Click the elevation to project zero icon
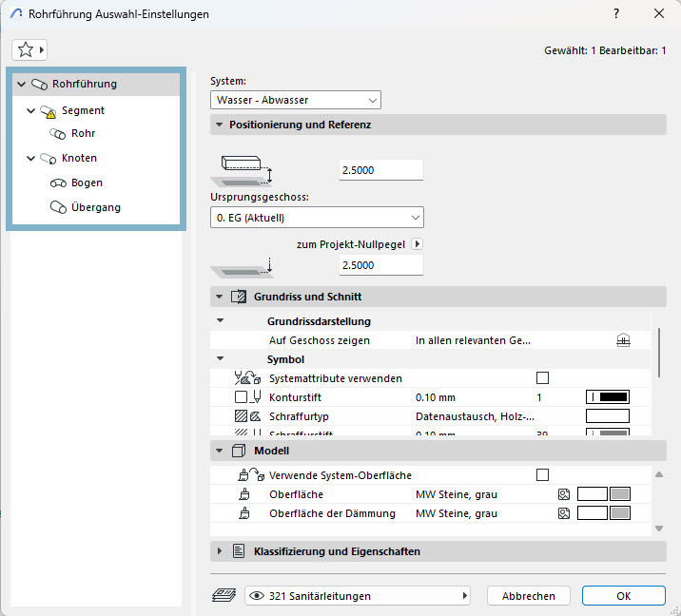 pyautogui.click(x=242, y=267)
